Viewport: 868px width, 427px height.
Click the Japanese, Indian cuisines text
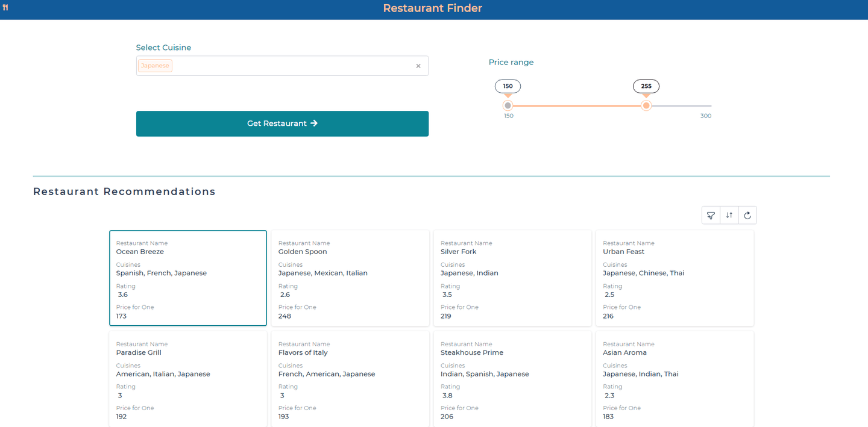coord(470,273)
